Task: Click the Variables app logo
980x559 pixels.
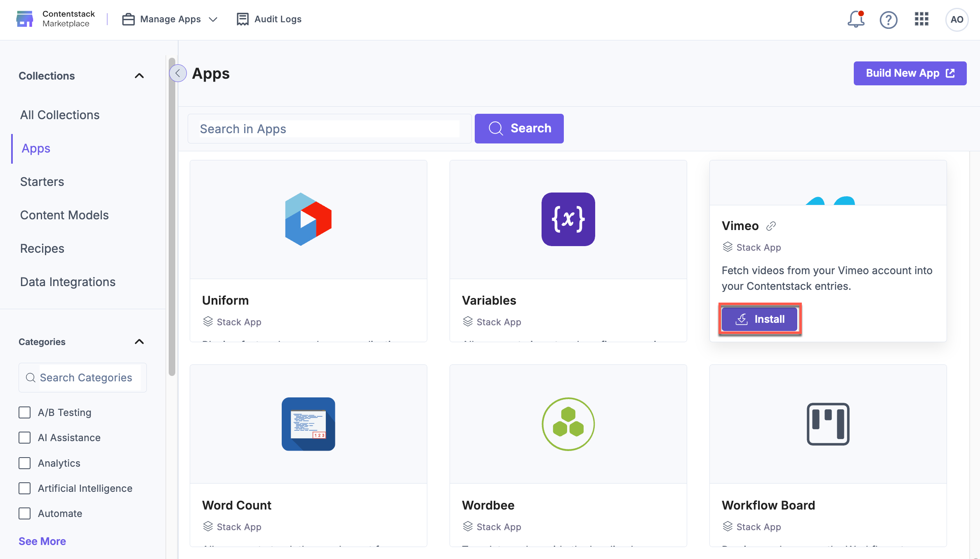Action: [568, 219]
